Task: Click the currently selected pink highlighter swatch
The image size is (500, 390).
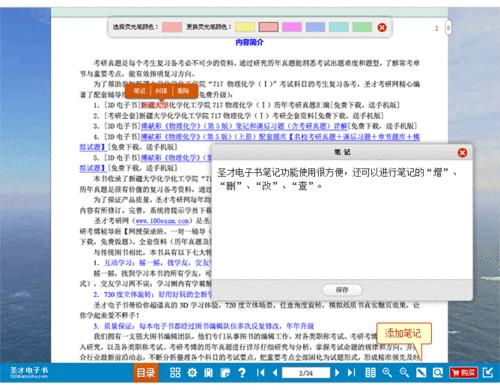Action: (172, 27)
